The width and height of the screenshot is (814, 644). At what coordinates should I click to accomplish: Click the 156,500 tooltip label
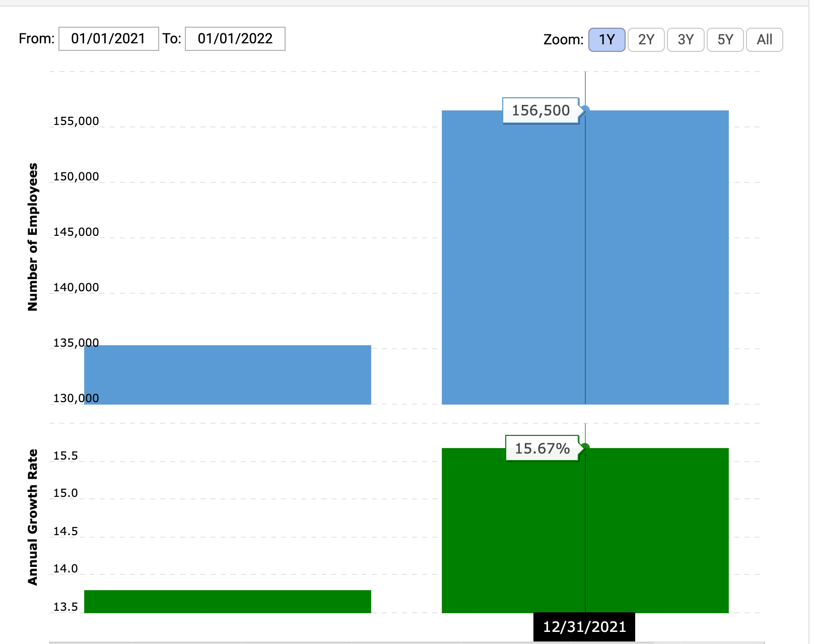(x=541, y=110)
